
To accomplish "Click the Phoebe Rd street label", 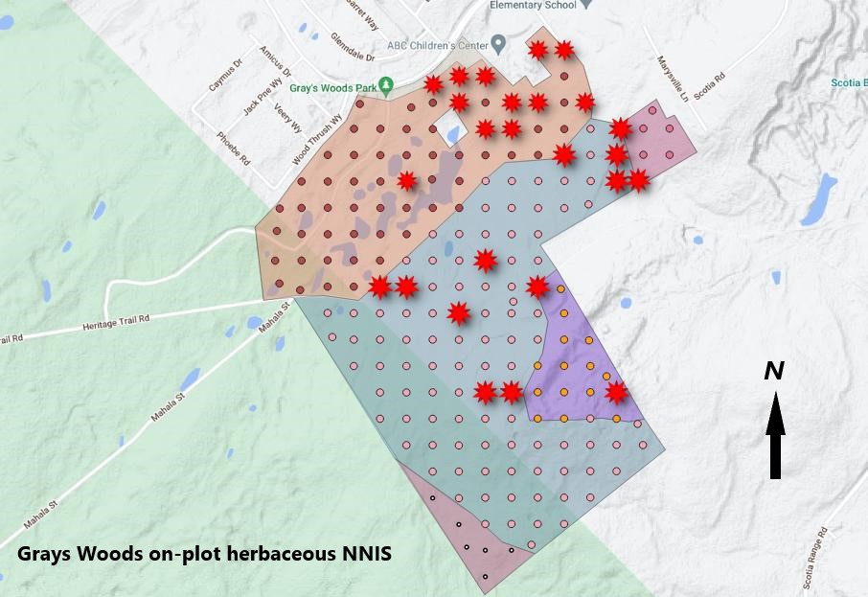I will pyautogui.click(x=233, y=147).
